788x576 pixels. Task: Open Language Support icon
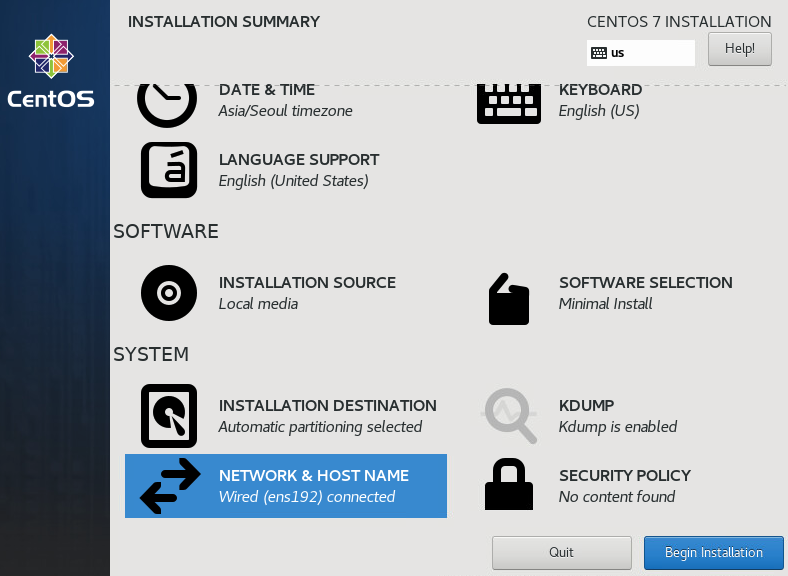(169, 170)
